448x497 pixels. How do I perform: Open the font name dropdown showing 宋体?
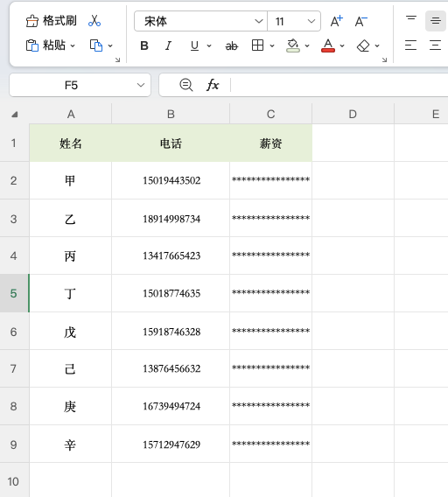tap(200, 21)
